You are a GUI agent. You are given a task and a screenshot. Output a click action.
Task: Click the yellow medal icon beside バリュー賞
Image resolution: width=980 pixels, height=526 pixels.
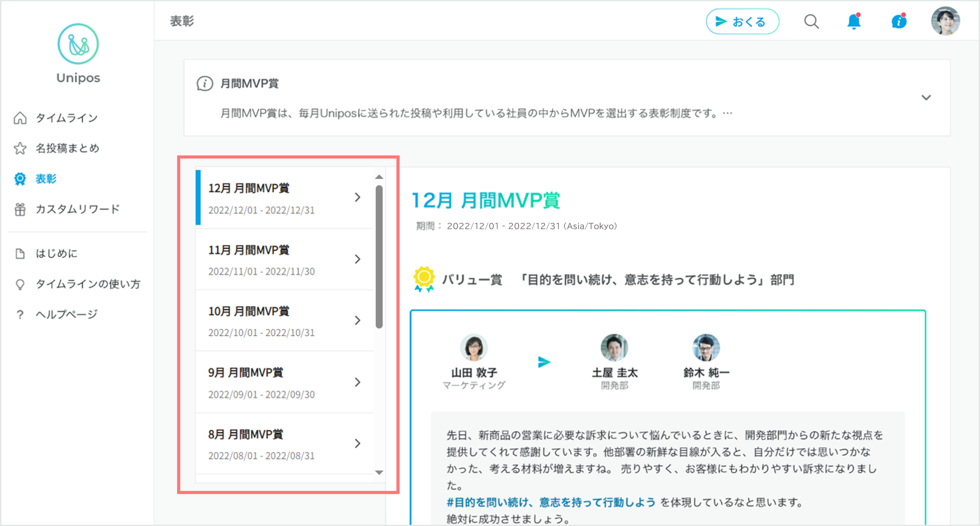click(424, 279)
